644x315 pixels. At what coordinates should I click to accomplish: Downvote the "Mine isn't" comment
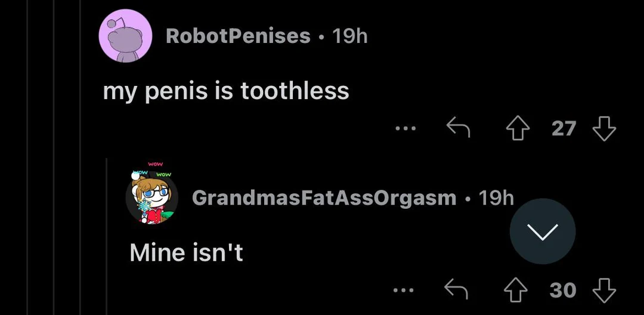603,290
